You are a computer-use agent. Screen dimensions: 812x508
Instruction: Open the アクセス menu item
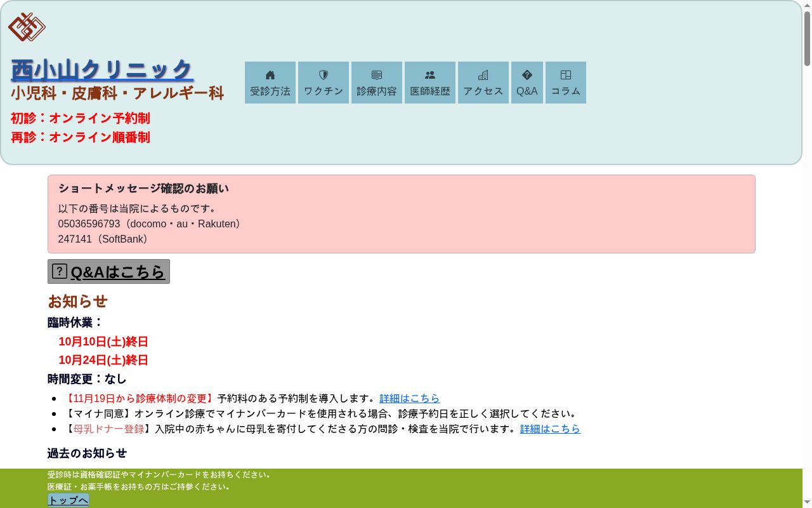tap(483, 83)
